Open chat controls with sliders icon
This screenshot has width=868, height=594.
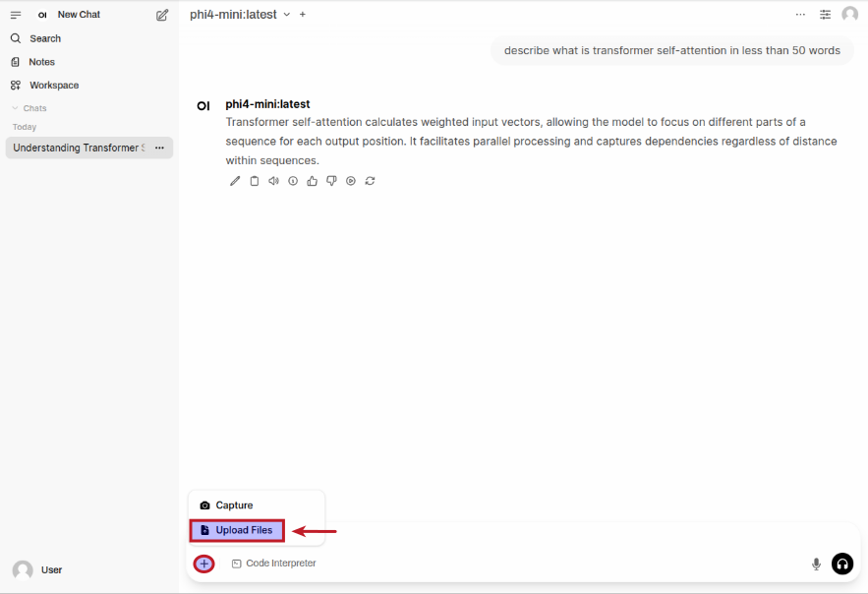(x=825, y=14)
